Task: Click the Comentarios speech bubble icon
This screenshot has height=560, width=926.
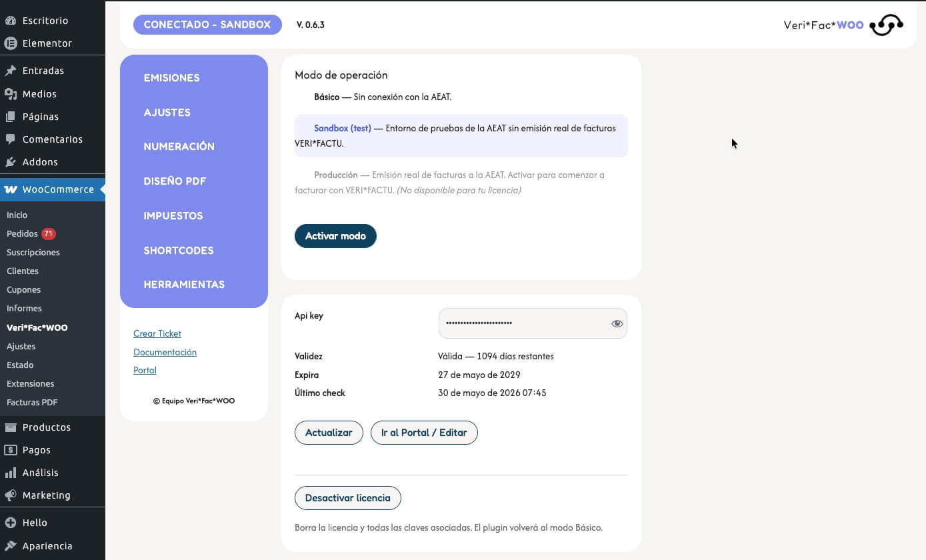Action: (x=11, y=139)
